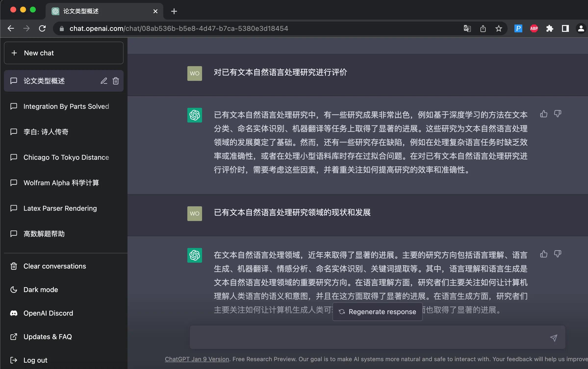Viewport: 588px width, 369px height.
Task: Open the AdBlock Plus extension icon
Action: click(x=534, y=28)
